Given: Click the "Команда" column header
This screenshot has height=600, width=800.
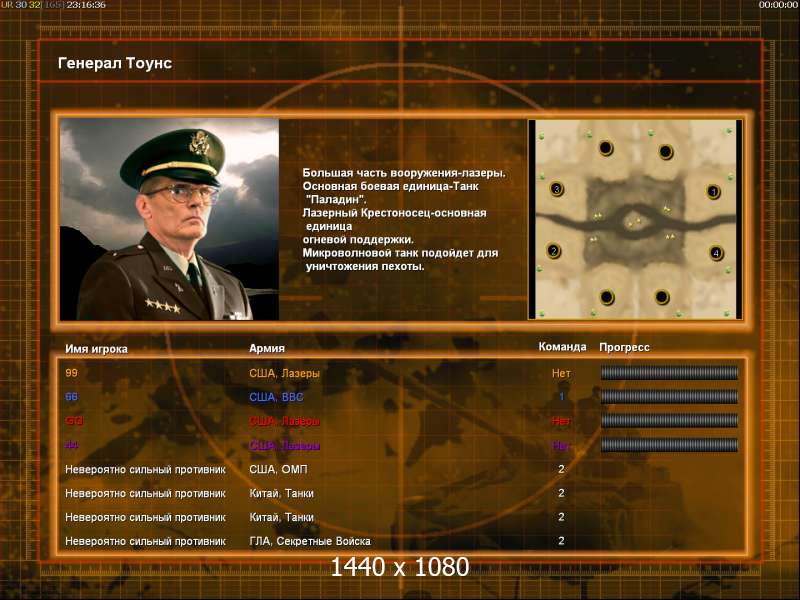Looking at the screenshot, I should click(562, 347).
